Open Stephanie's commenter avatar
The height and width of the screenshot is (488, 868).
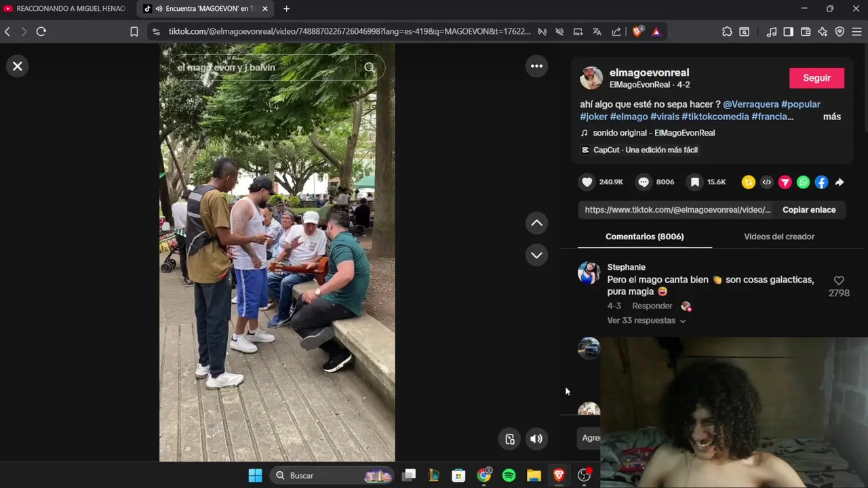pyautogui.click(x=589, y=273)
